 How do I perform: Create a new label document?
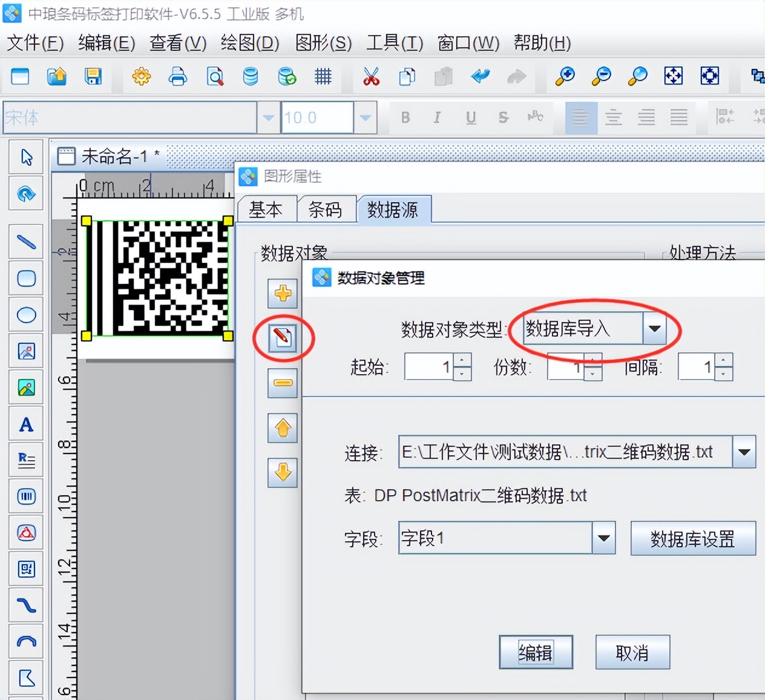(20, 76)
